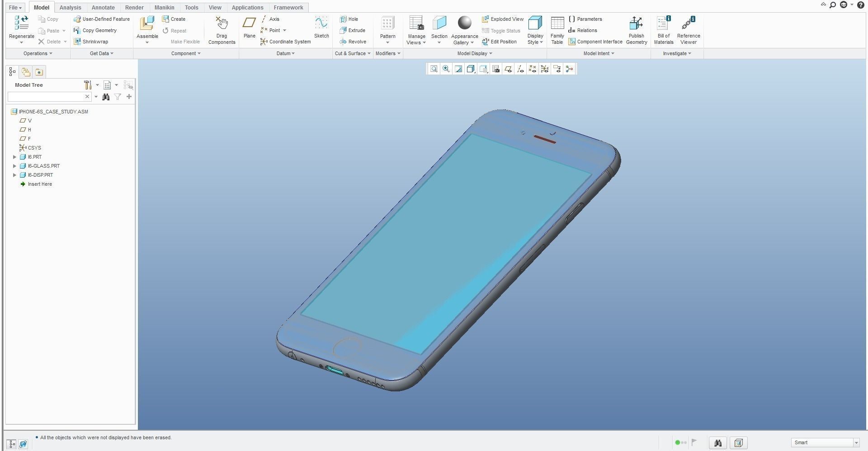This screenshot has height=451, width=868.
Task: Select the CSYS item in model tree
Action: click(30, 148)
